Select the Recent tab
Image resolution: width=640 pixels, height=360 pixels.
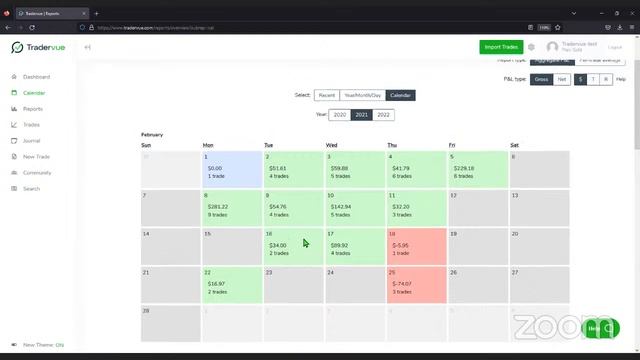(x=327, y=95)
